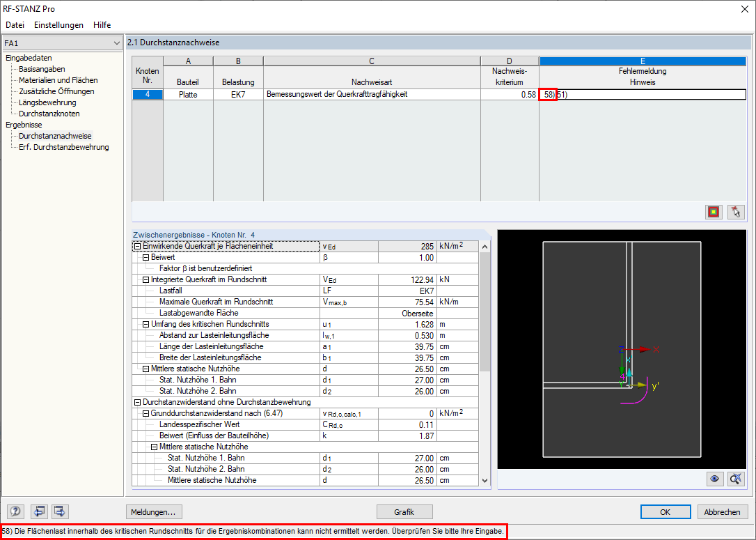Open the Hilfe menu
The width and height of the screenshot is (756, 540).
click(102, 24)
